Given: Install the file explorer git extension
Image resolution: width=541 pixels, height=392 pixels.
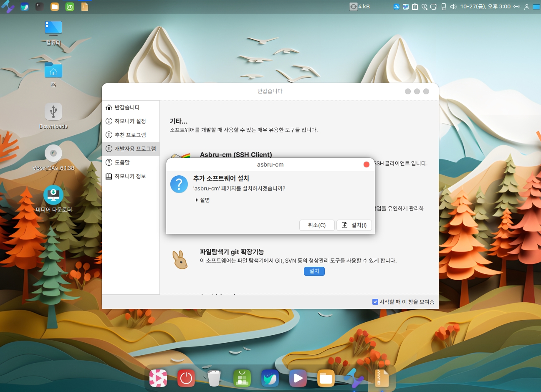Looking at the screenshot, I should (x=314, y=271).
